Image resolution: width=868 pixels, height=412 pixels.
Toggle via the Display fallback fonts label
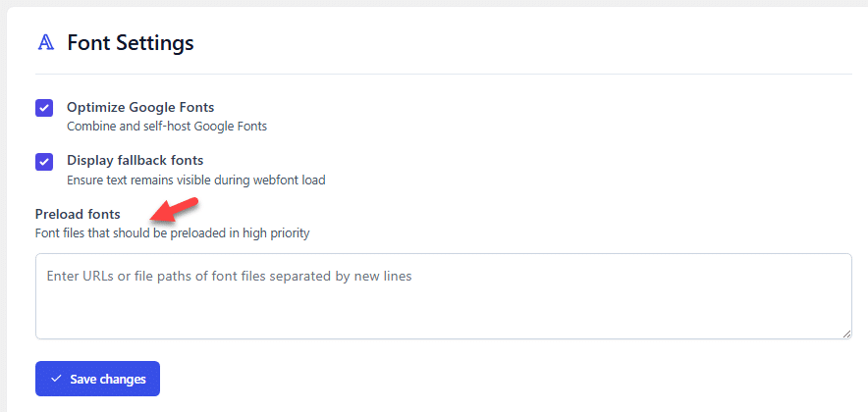(x=136, y=160)
